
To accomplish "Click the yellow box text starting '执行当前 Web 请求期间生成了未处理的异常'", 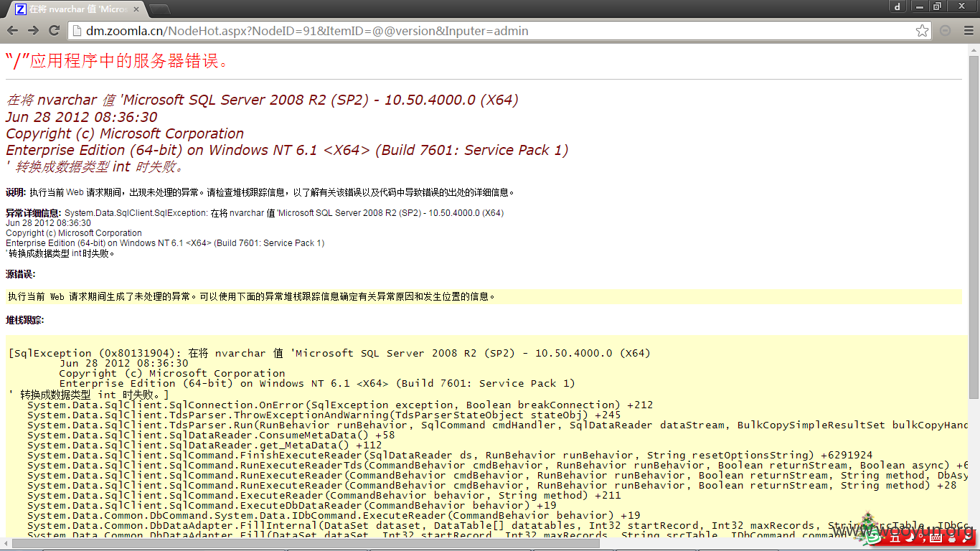I will pos(252,296).
